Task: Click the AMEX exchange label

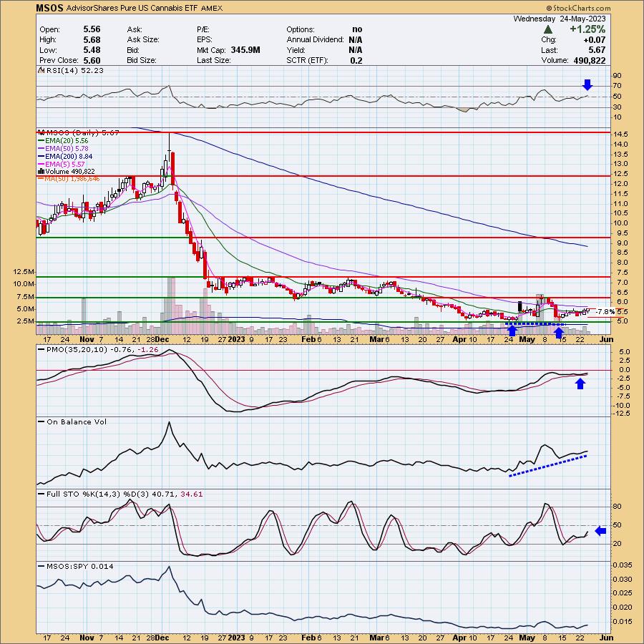Action: [212, 8]
